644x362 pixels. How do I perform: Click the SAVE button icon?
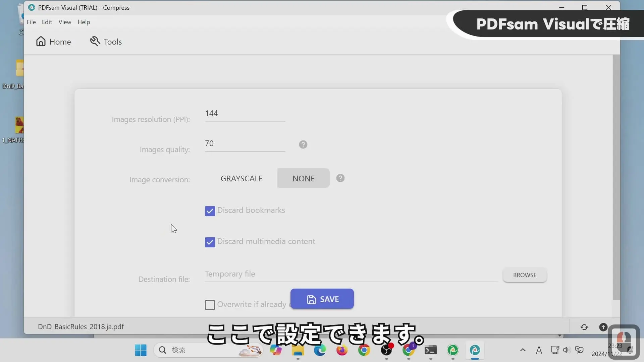[x=311, y=299]
